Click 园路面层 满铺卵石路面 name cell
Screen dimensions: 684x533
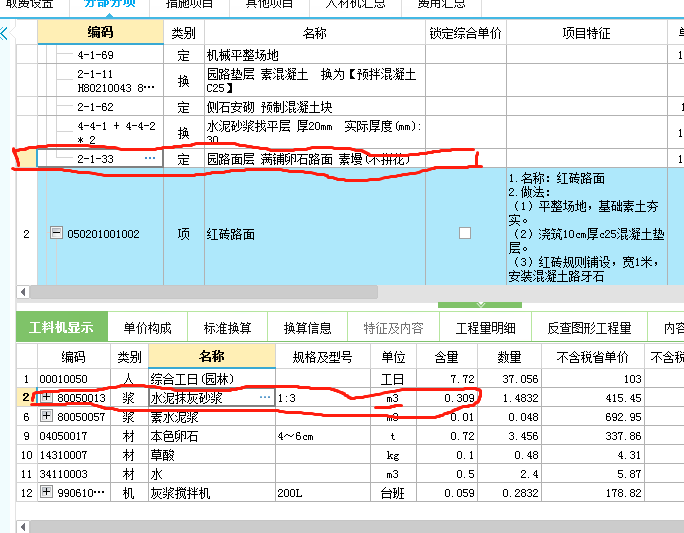[315, 158]
